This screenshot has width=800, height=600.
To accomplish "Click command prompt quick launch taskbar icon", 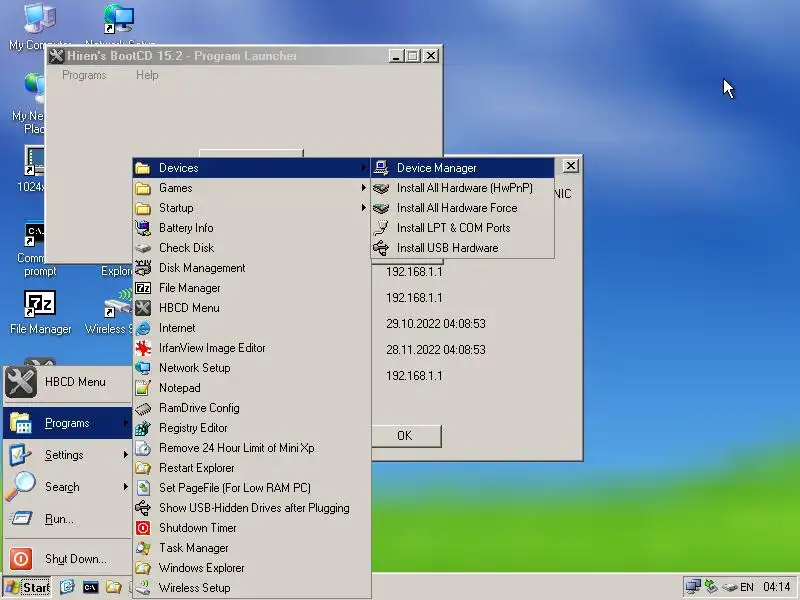I will (x=90, y=587).
